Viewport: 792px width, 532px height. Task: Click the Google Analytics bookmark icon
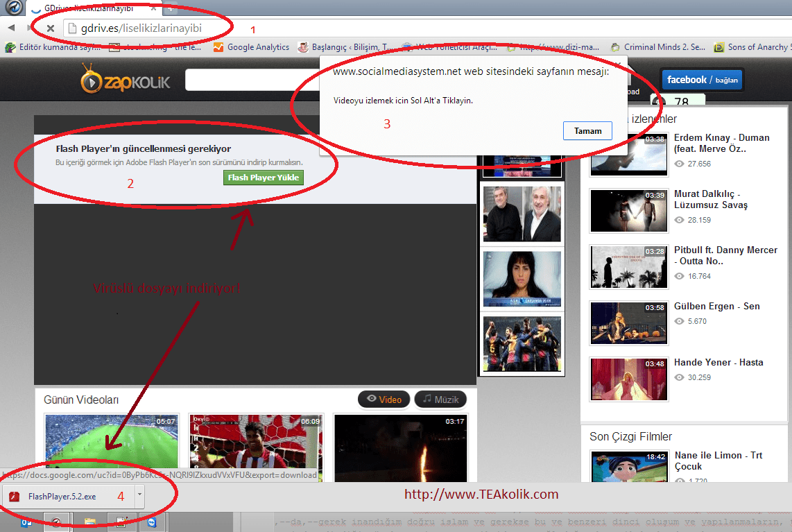(218, 47)
